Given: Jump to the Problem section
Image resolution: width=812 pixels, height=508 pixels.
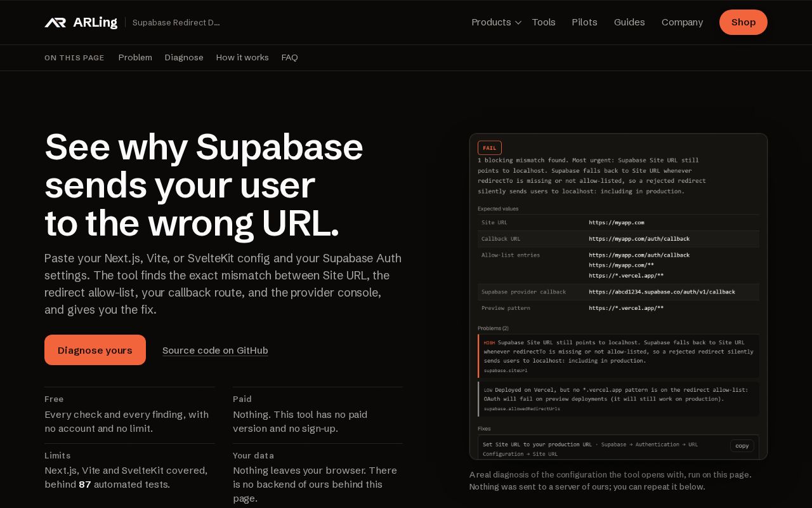Looking at the screenshot, I should tap(135, 58).
